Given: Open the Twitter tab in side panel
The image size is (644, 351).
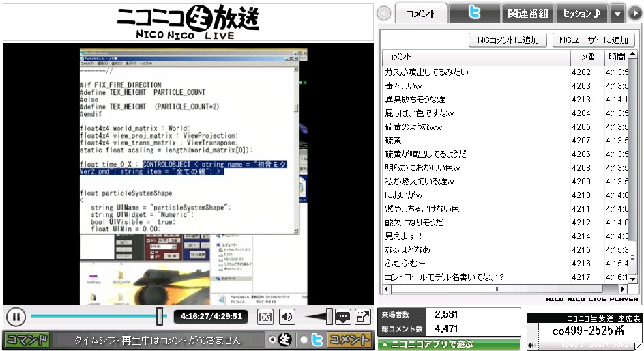Looking at the screenshot, I should 474,13.
